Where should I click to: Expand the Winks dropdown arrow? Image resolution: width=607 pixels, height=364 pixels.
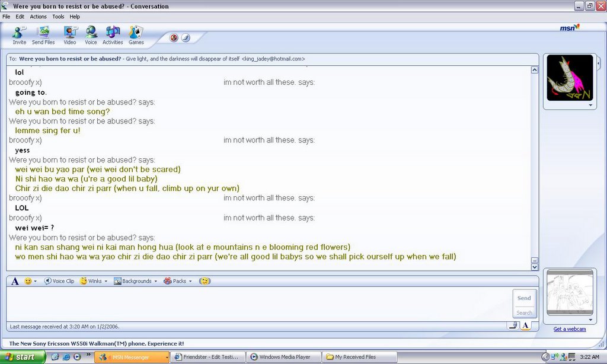(x=106, y=282)
